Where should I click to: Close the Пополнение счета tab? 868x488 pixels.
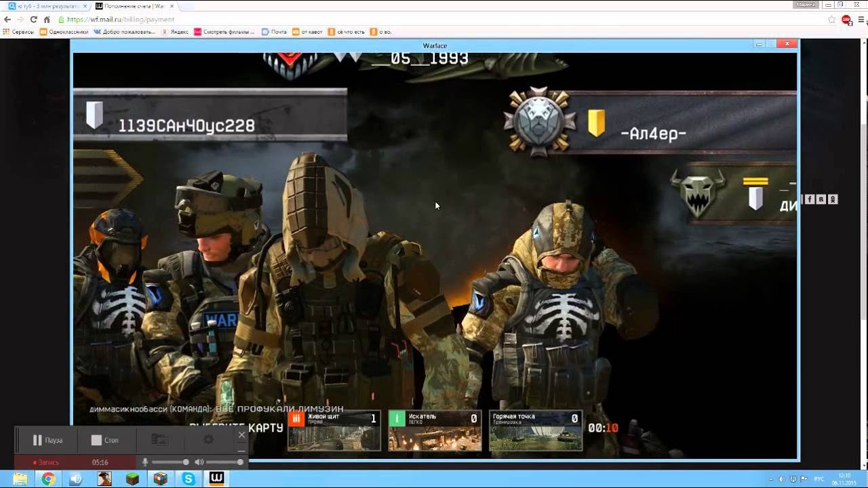[170, 6]
